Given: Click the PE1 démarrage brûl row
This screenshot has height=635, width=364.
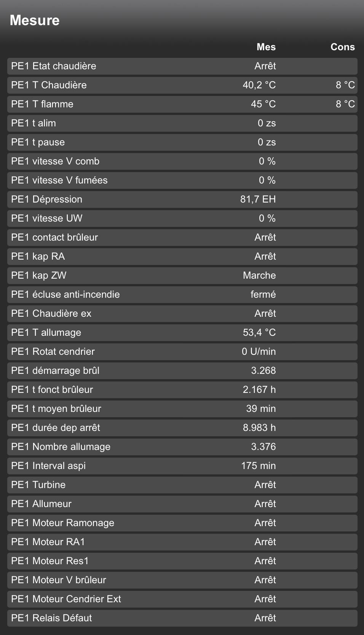Looking at the screenshot, I should click(x=182, y=371).
